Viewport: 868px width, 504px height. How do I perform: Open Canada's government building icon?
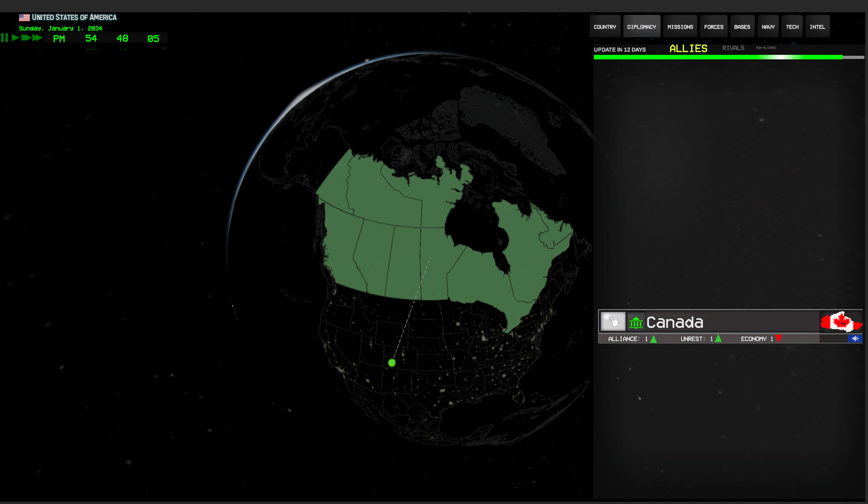(x=636, y=321)
